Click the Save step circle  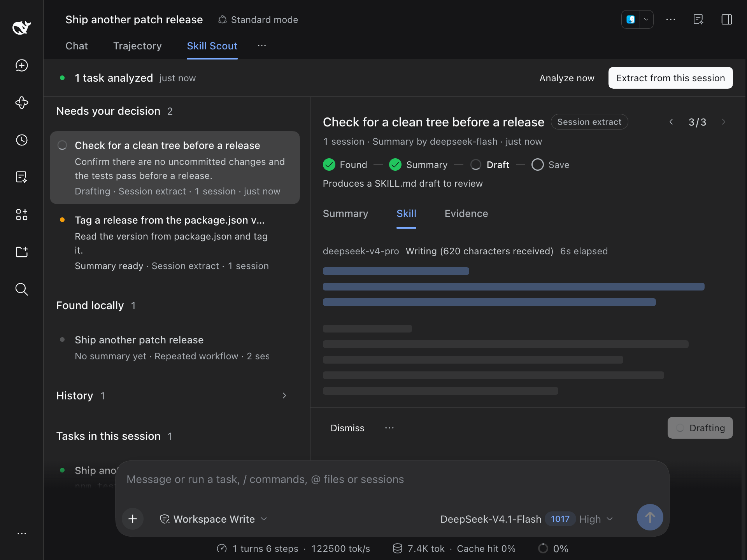click(x=537, y=165)
